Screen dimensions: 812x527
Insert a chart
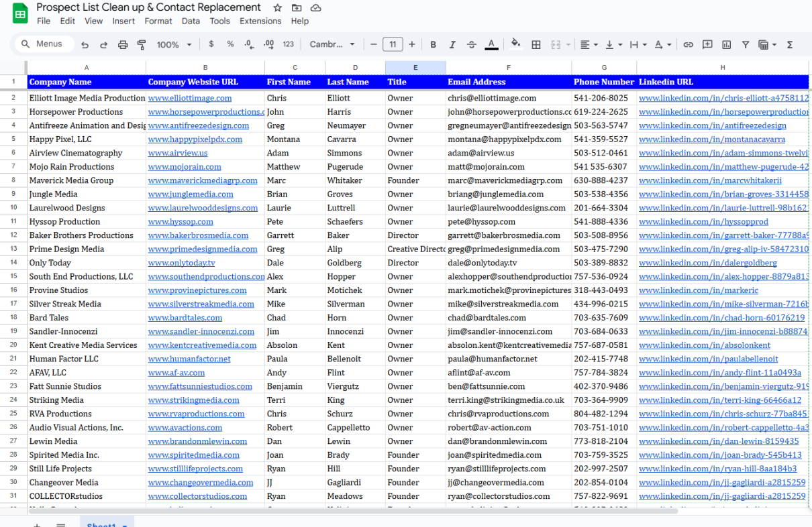coord(727,45)
